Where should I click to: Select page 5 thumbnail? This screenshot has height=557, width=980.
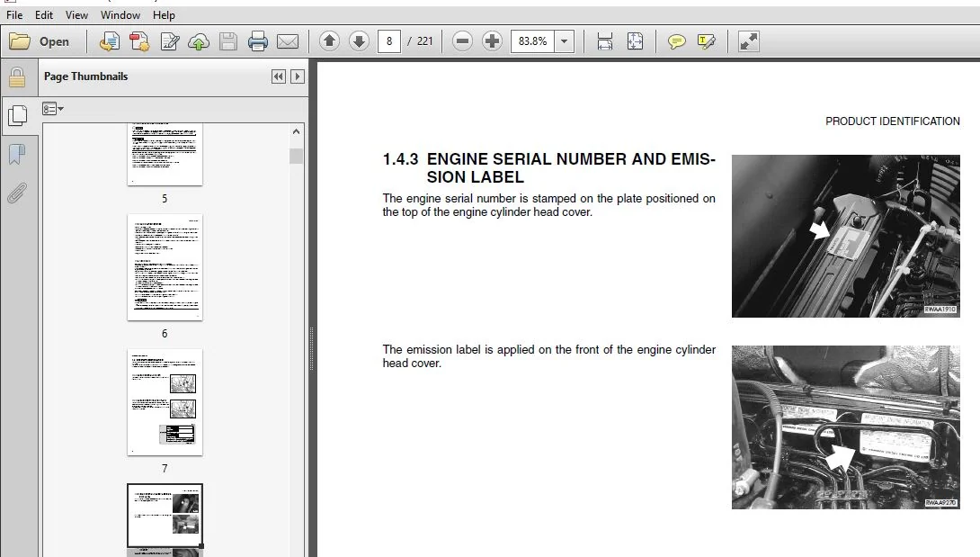[x=165, y=154]
